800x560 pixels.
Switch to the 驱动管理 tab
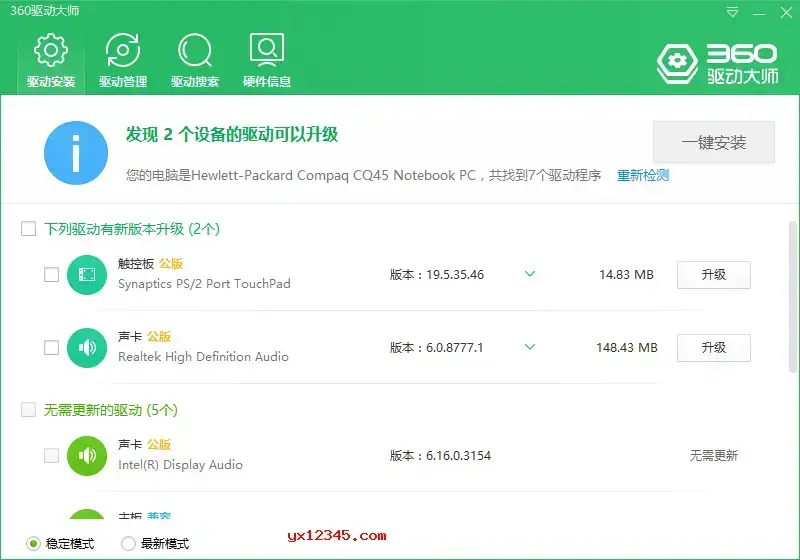pyautogui.click(x=123, y=60)
